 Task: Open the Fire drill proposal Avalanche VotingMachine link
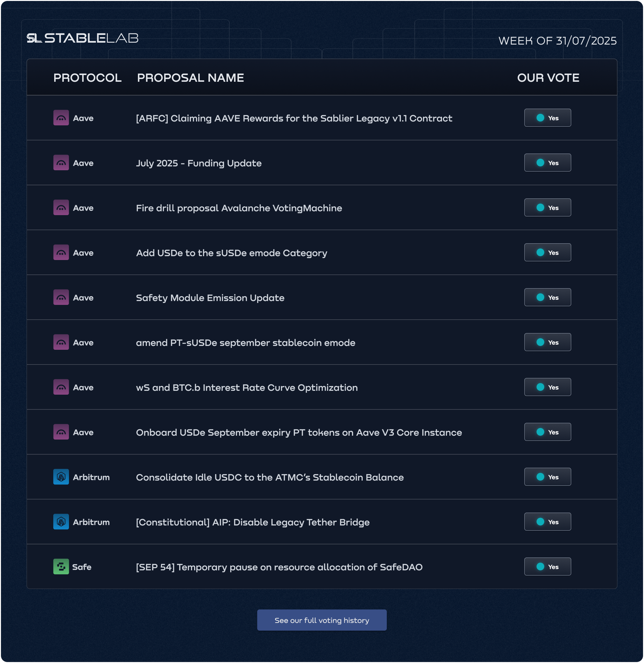[x=239, y=208]
